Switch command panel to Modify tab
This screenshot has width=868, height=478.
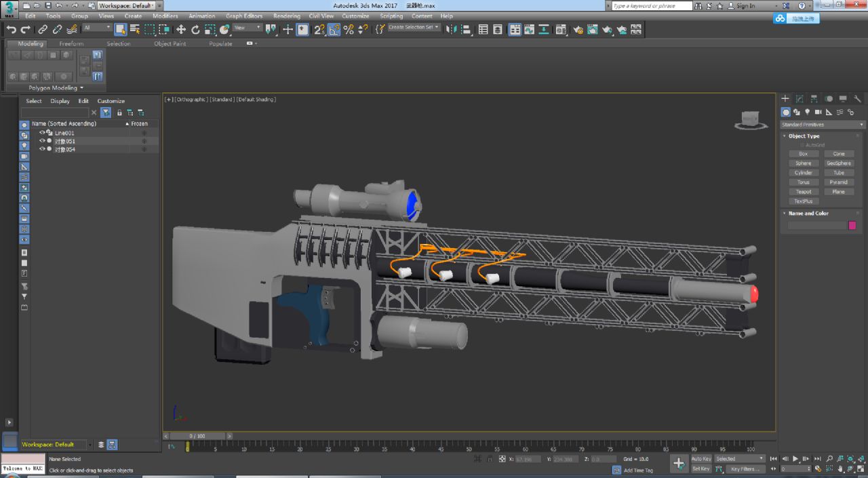click(x=800, y=99)
